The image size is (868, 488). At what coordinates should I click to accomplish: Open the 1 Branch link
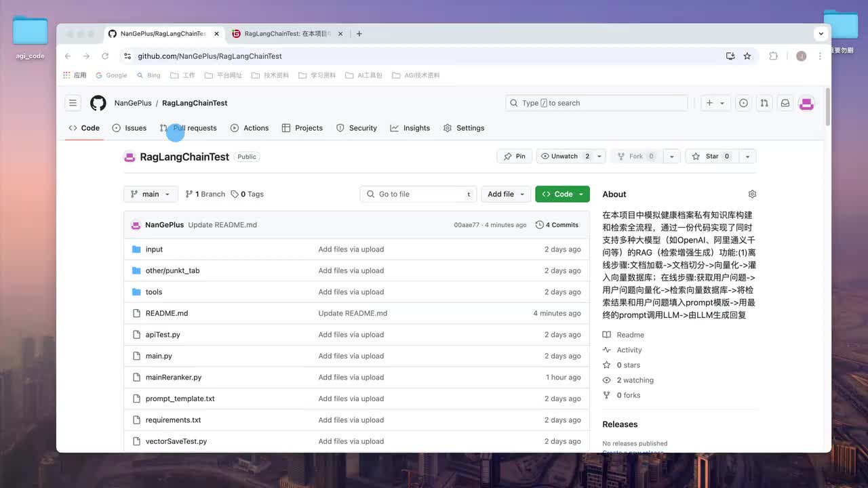[x=205, y=194]
